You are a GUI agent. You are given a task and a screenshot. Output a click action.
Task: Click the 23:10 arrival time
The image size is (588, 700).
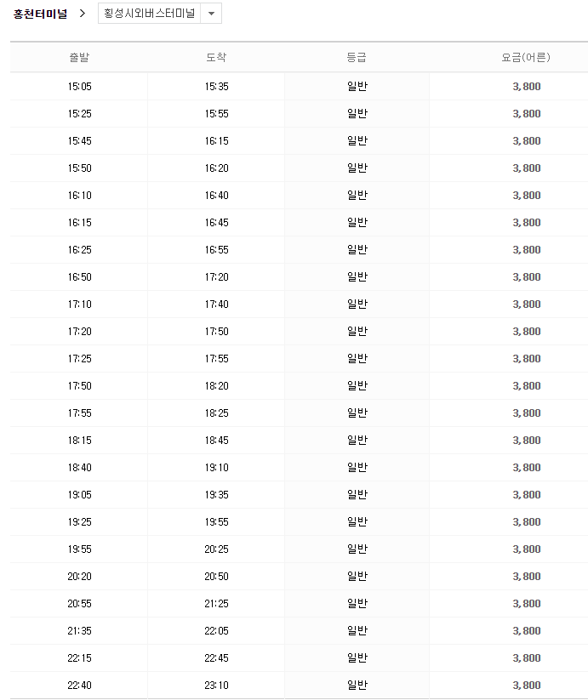pyautogui.click(x=216, y=686)
